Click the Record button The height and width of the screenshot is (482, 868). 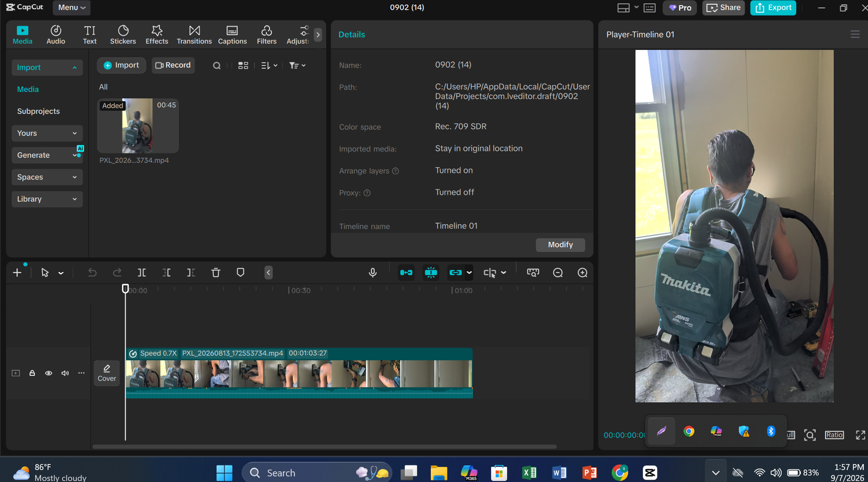173,65
